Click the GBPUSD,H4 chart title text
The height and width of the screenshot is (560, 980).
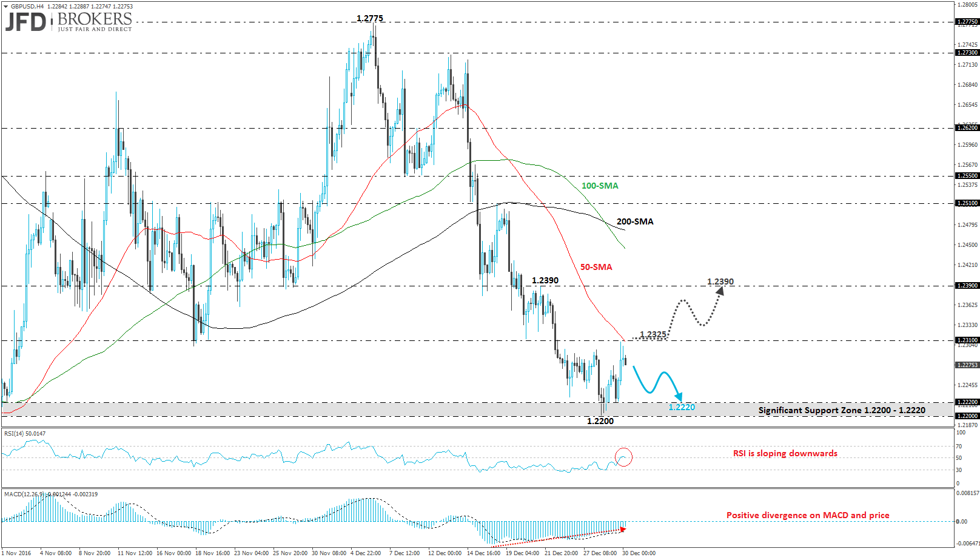pos(27,6)
